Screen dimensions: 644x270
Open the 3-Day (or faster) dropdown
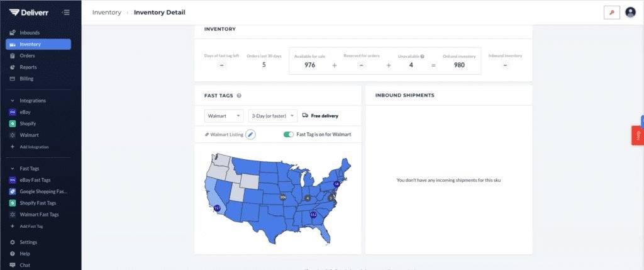(x=273, y=116)
